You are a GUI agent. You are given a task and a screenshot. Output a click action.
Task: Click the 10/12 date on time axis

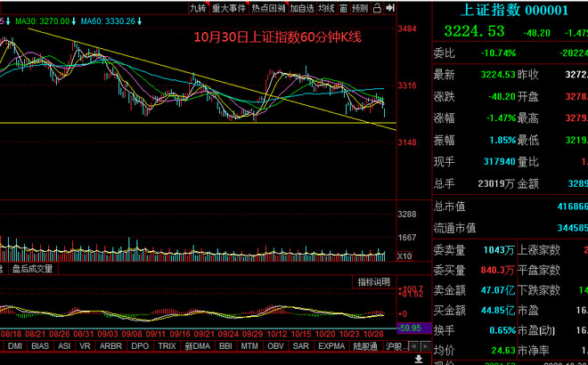[276, 334]
